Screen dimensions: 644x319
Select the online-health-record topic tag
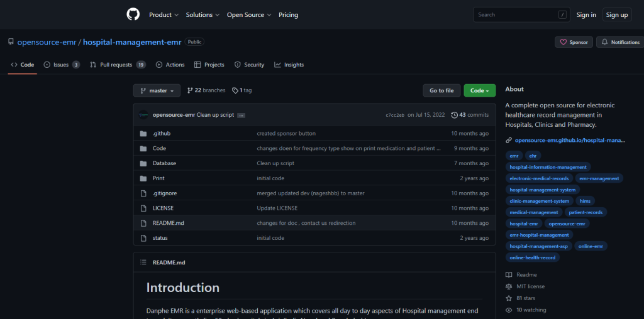532,257
